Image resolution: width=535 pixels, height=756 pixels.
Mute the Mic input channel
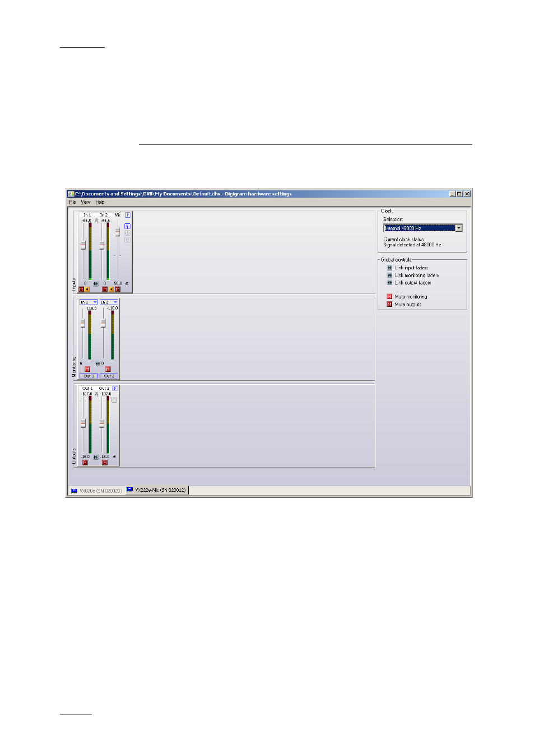tap(118, 289)
